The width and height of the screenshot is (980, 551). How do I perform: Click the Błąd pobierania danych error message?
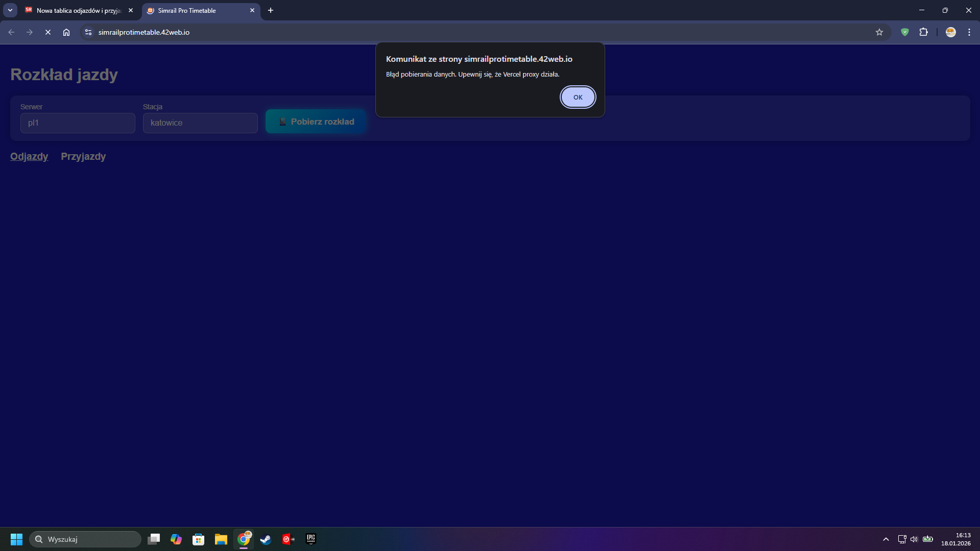tap(473, 75)
